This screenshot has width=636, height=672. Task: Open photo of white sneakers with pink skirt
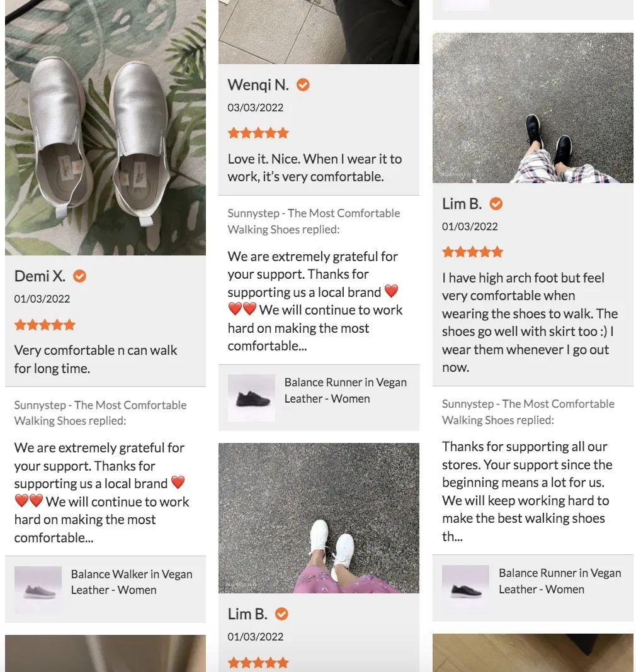[319, 518]
